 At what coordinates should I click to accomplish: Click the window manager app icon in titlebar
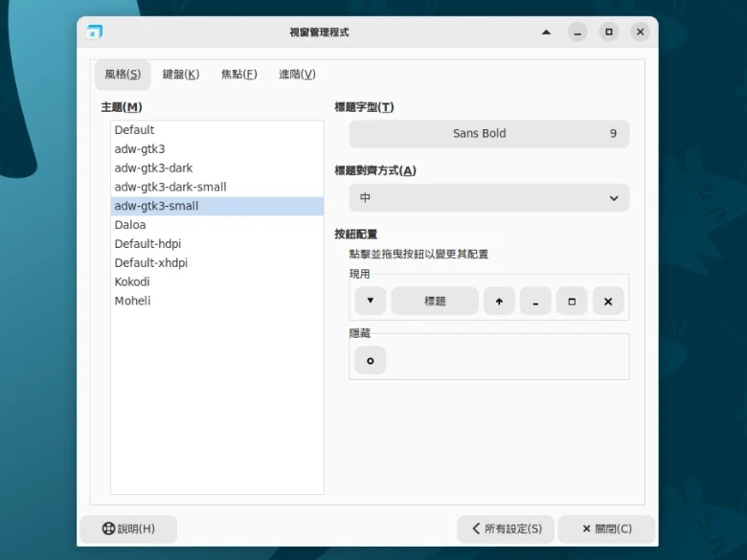point(94,32)
